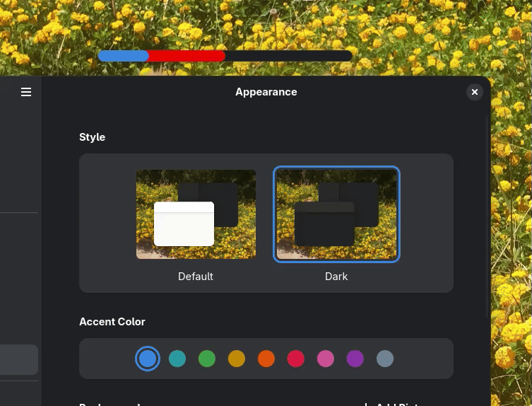
Task: Click the 'Default' style label
Action: coord(196,277)
